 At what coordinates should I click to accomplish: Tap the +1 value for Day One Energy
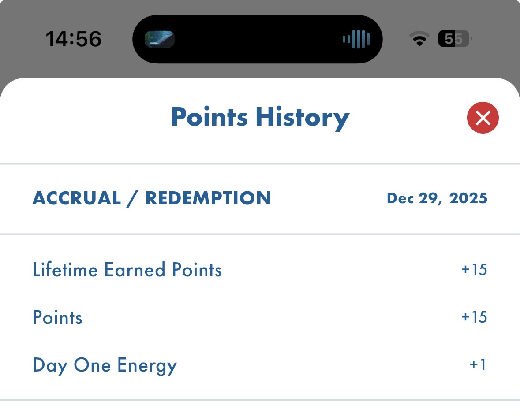pyautogui.click(x=478, y=365)
